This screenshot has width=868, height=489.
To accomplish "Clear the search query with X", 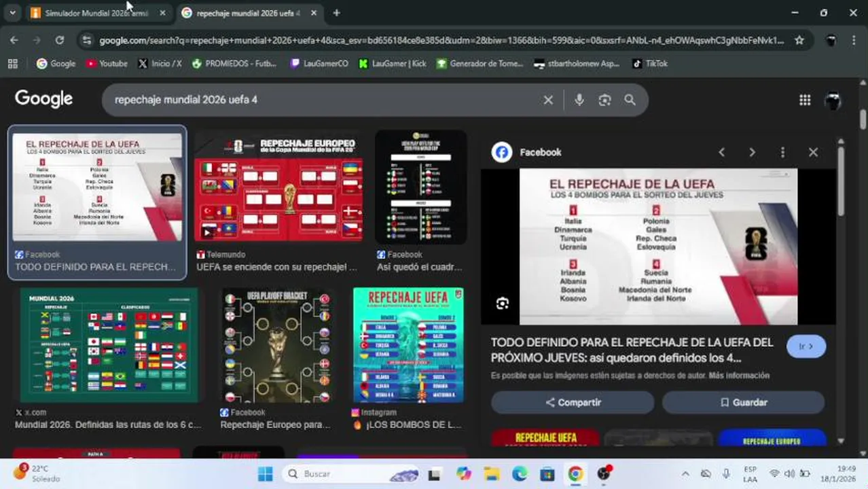I will click(548, 100).
